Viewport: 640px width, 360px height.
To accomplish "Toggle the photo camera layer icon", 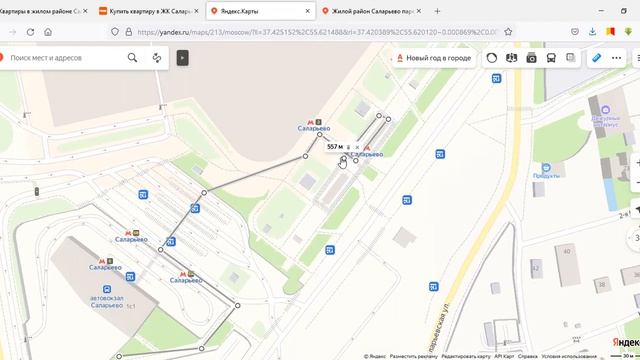I will pos(531,58).
